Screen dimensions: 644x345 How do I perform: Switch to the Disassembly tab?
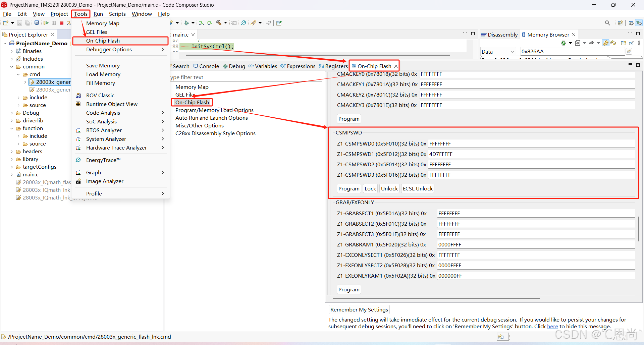click(499, 35)
